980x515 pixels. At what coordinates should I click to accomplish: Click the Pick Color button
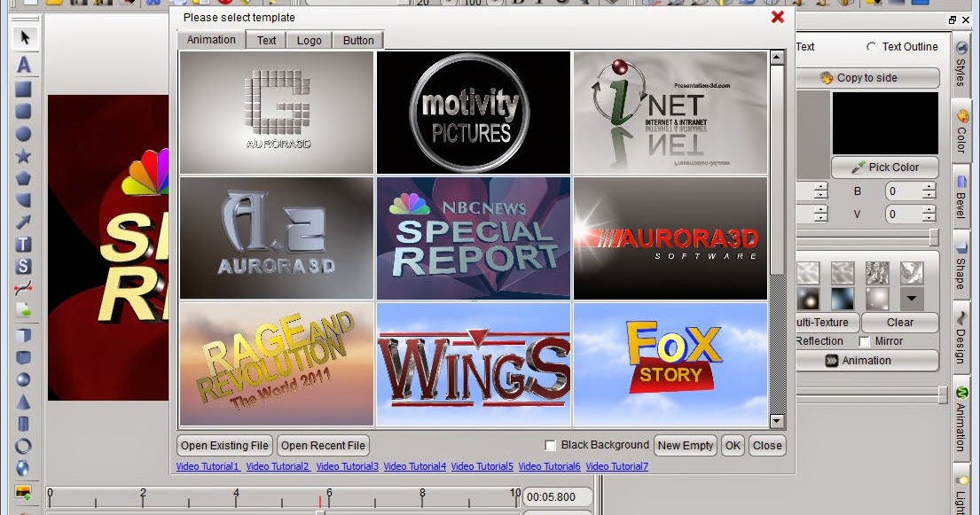pos(884,168)
